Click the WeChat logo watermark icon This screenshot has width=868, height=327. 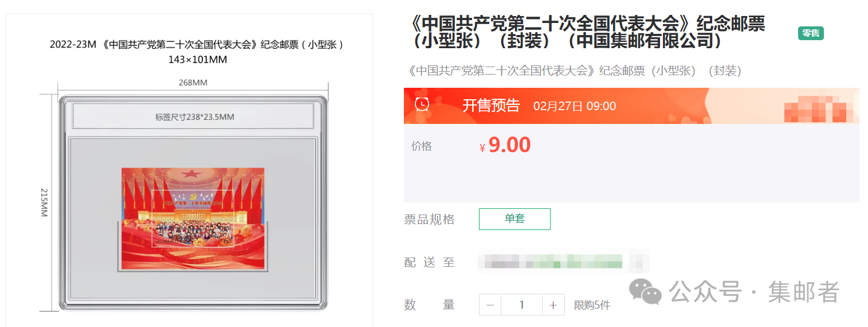pos(645,292)
